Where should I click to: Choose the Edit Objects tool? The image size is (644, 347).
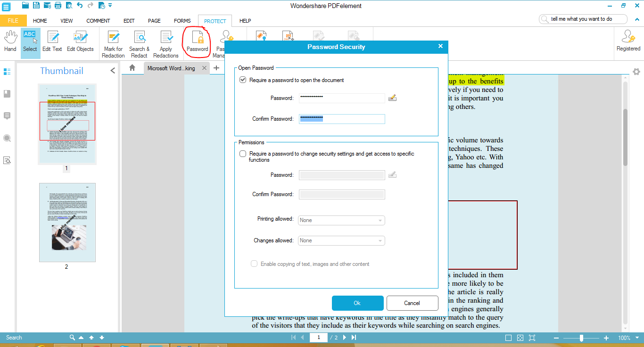coord(80,41)
